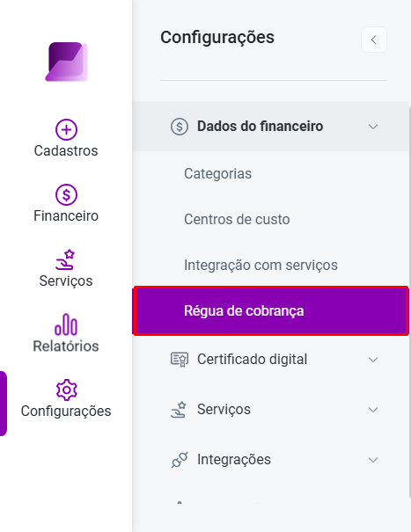Screen dimensions: 411x532
Task: Click the settings panel vertical scrollbar
Action: pyautogui.click(x=409, y=302)
